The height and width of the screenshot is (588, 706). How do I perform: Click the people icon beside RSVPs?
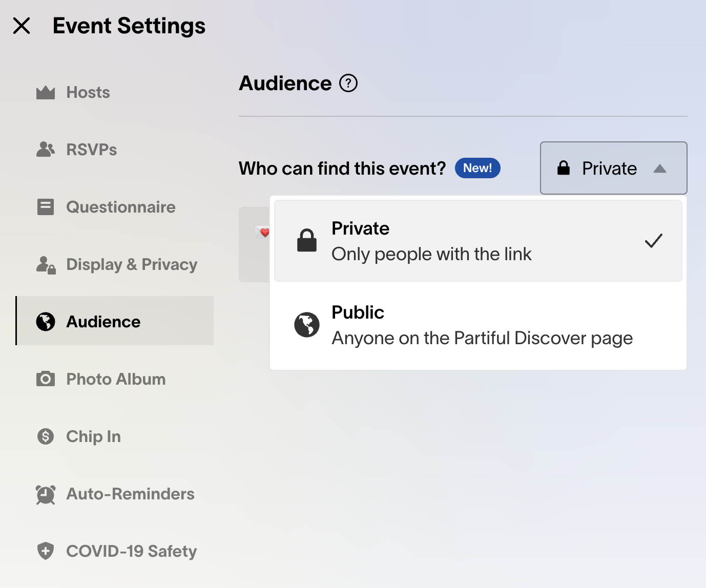pos(46,150)
